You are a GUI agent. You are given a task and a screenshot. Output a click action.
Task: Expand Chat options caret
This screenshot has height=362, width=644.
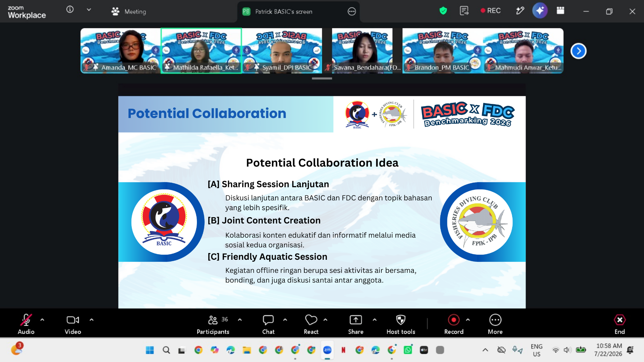coord(285,320)
